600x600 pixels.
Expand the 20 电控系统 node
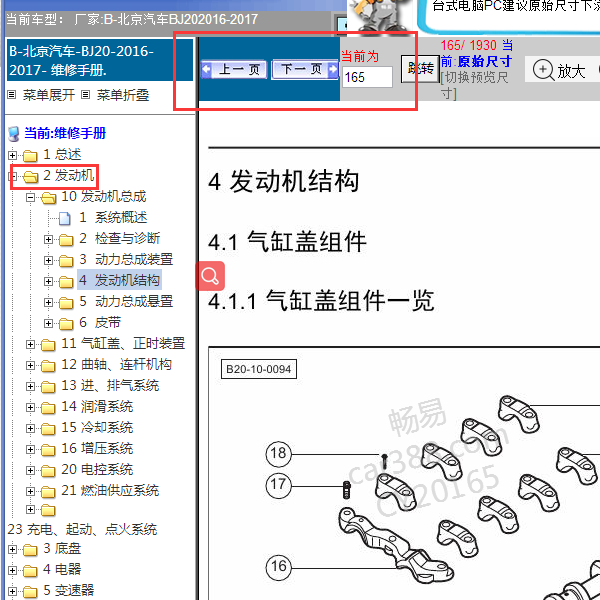coord(30,470)
